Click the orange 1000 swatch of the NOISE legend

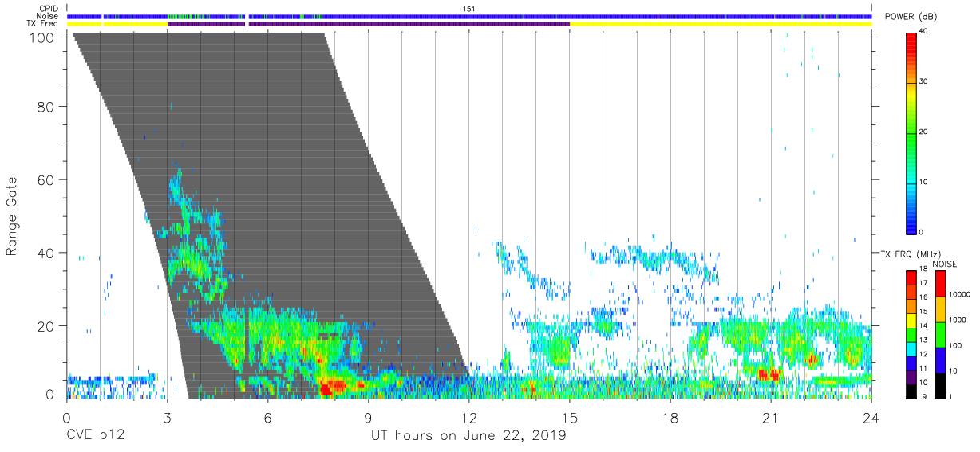pyautogui.click(x=940, y=309)
